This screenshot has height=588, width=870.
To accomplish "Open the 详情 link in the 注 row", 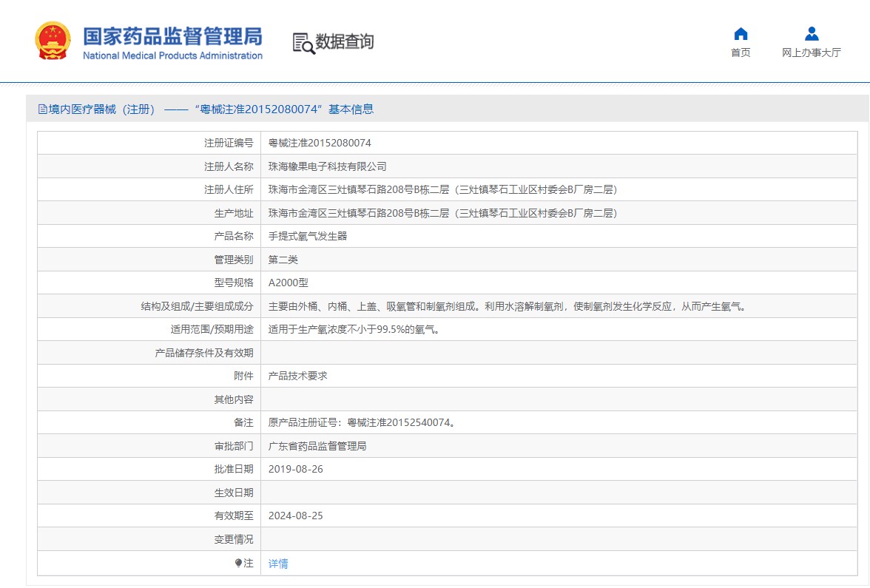I will coord(278,564).
